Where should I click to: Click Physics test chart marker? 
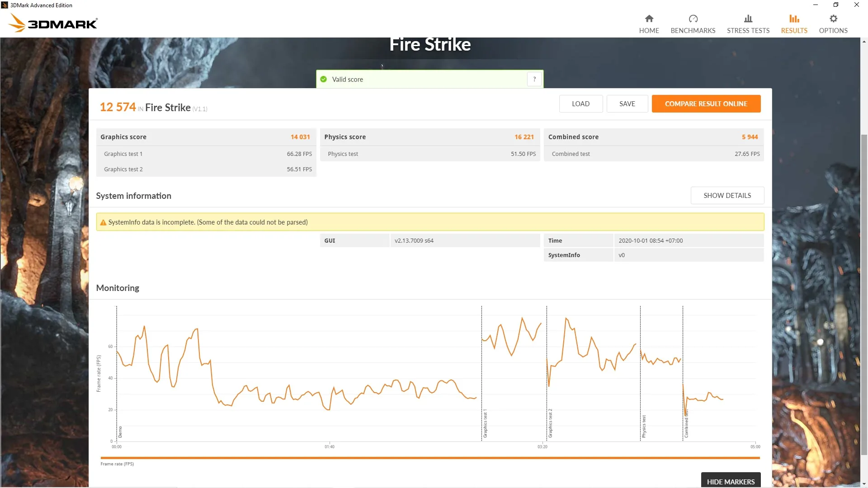[x=644, y=427]
